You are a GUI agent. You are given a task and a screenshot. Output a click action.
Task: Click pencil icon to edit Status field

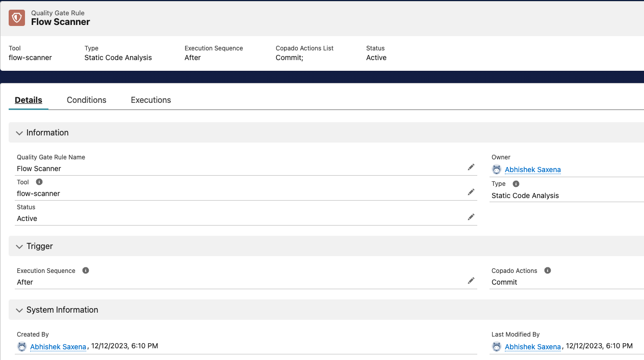tap(471, 217)
